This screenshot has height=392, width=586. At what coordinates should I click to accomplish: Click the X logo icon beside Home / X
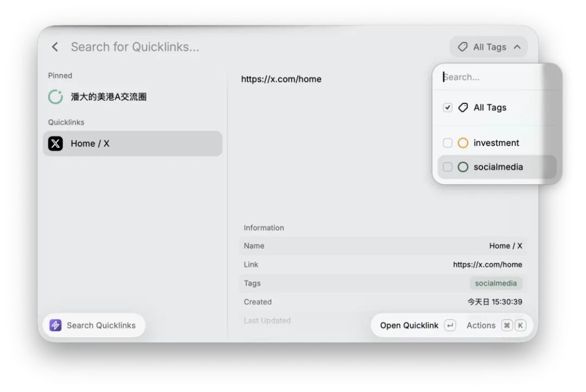[55, 143]
